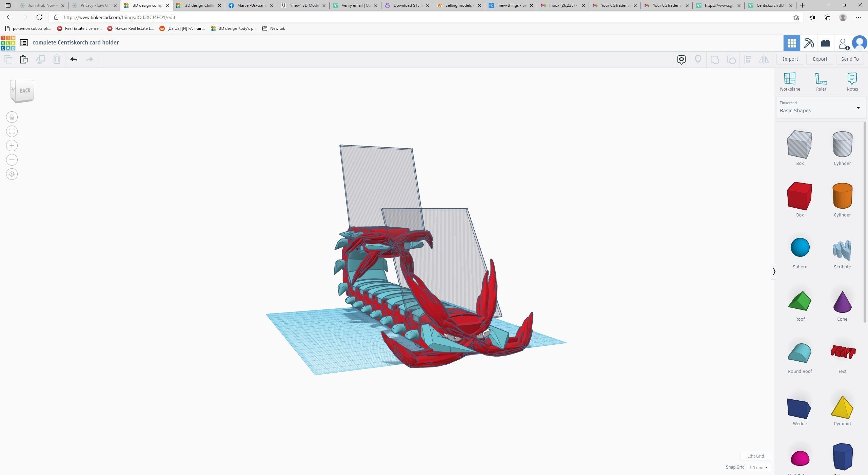
Task: Switch to Marvel-Us-Gami Facebook tab
Action: (x=251, y=5)
